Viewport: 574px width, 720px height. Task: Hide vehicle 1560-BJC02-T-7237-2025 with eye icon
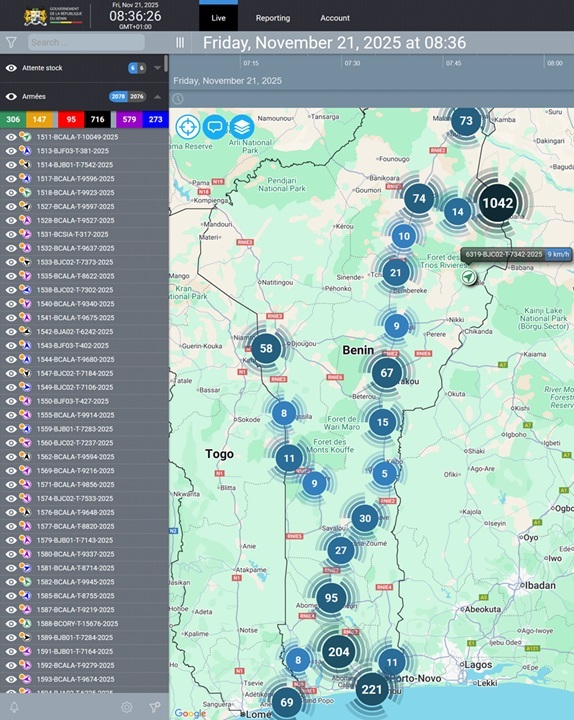click(11, 443)
